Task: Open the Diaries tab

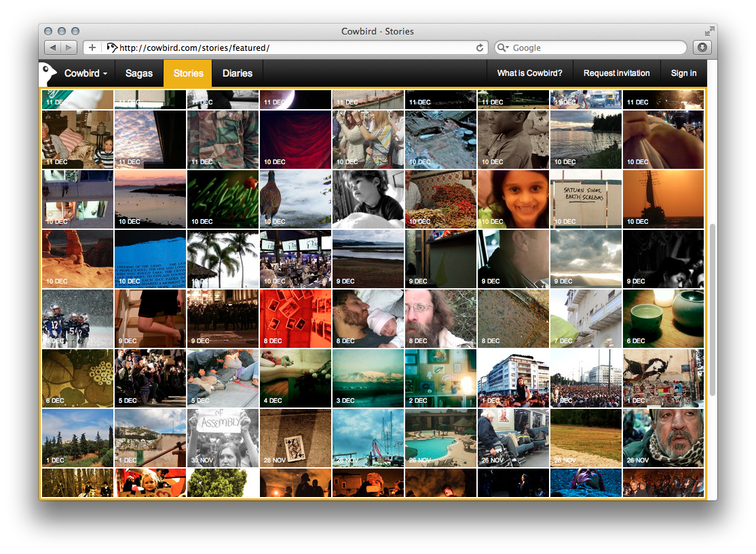Action: click(x=237, y=73)
